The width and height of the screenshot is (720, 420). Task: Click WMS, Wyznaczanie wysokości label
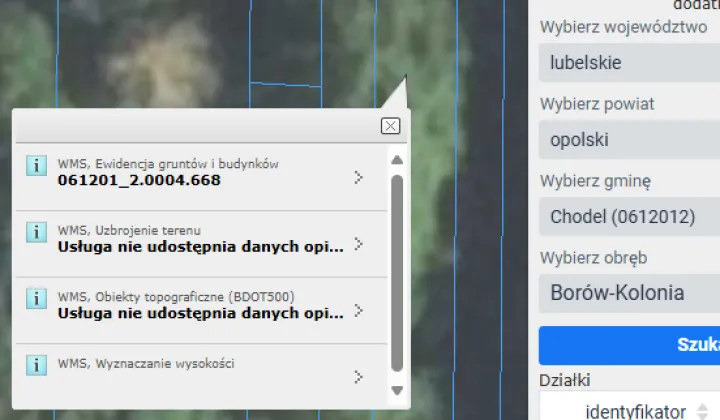(x=146, y=364)
